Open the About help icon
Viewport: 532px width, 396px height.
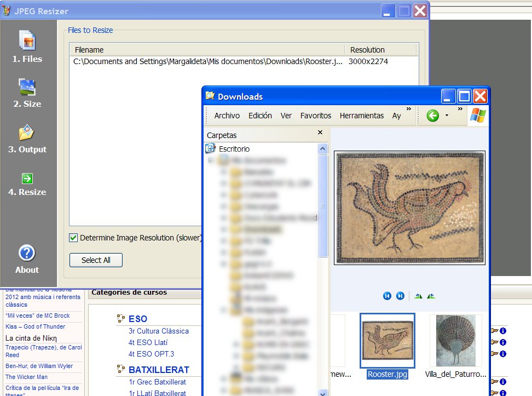click(27, 253)
